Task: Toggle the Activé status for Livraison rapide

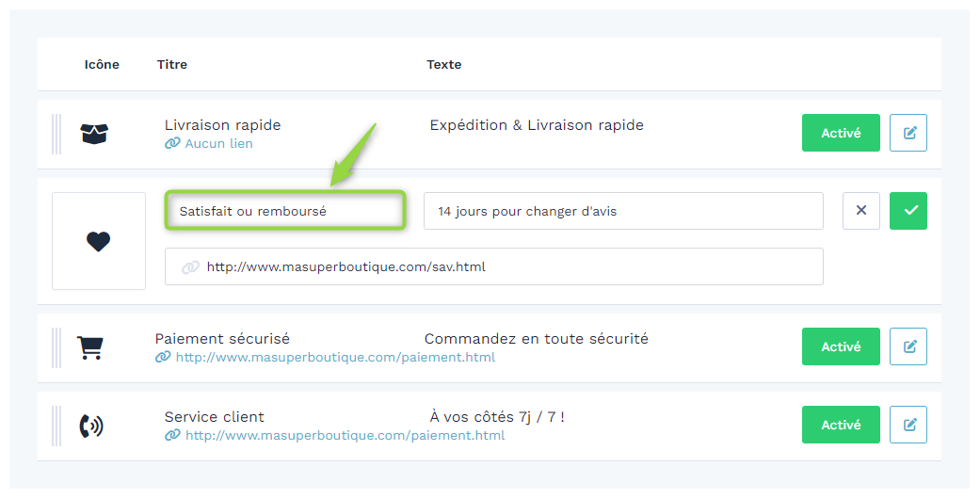Action: [841, 133]
